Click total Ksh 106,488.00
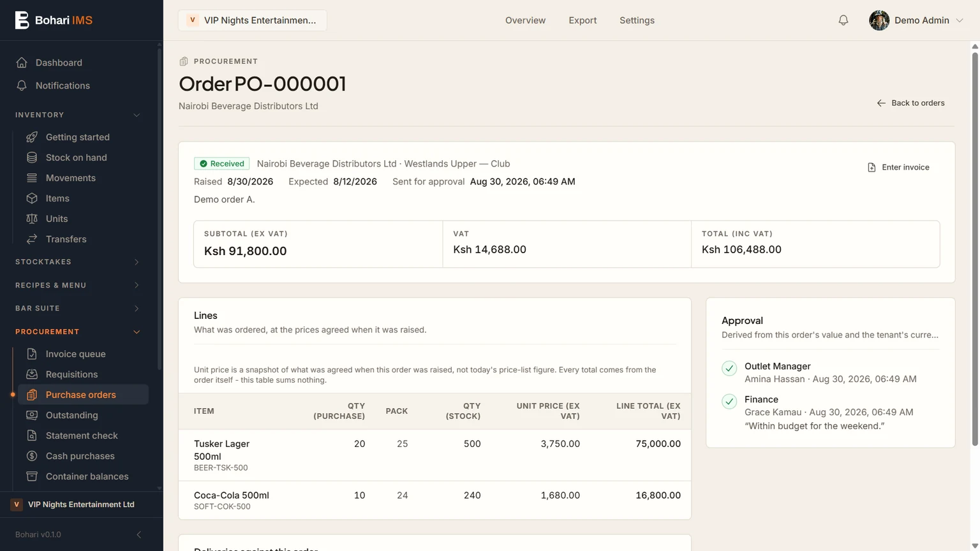Viewport: 980px width, 551px height. pos(741,249)
